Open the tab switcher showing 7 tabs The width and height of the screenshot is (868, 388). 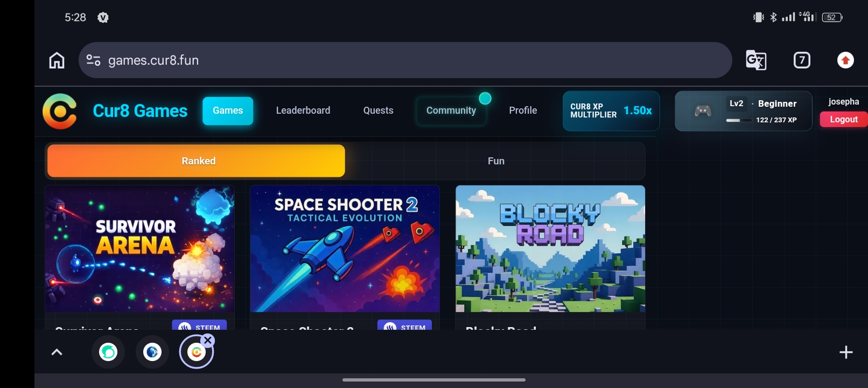click(x=802, y=60)
